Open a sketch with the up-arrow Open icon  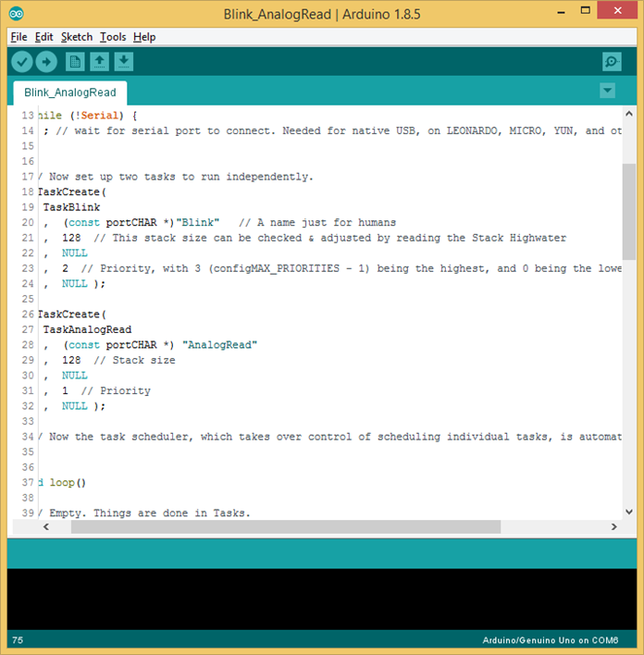click(99, 62)
